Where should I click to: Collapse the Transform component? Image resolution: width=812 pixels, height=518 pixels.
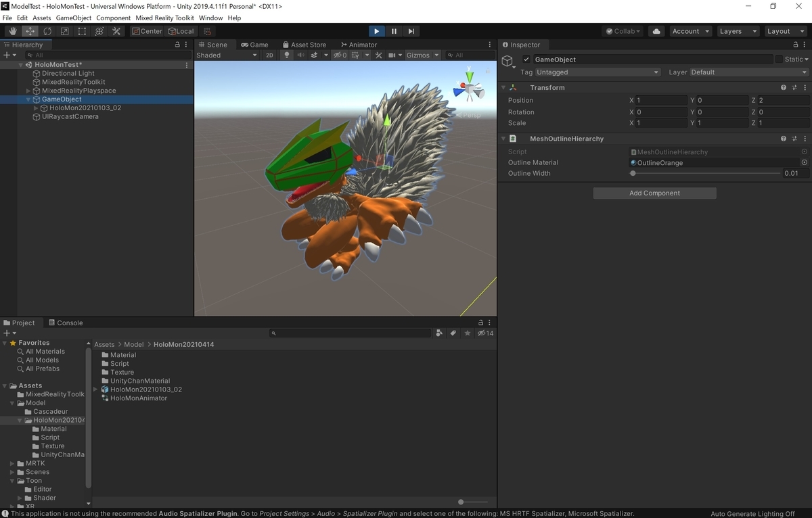click(x=503, y=87)
